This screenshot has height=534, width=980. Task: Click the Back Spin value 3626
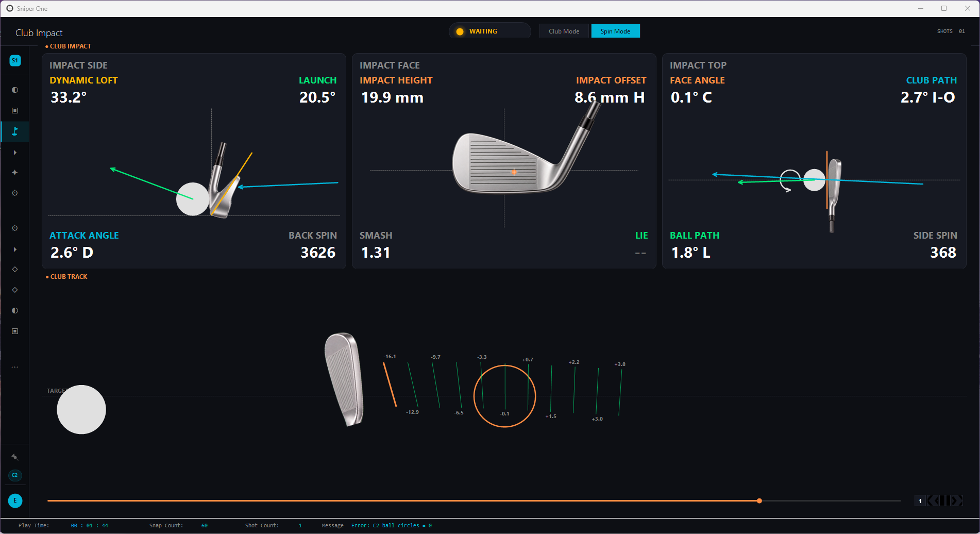318,253
